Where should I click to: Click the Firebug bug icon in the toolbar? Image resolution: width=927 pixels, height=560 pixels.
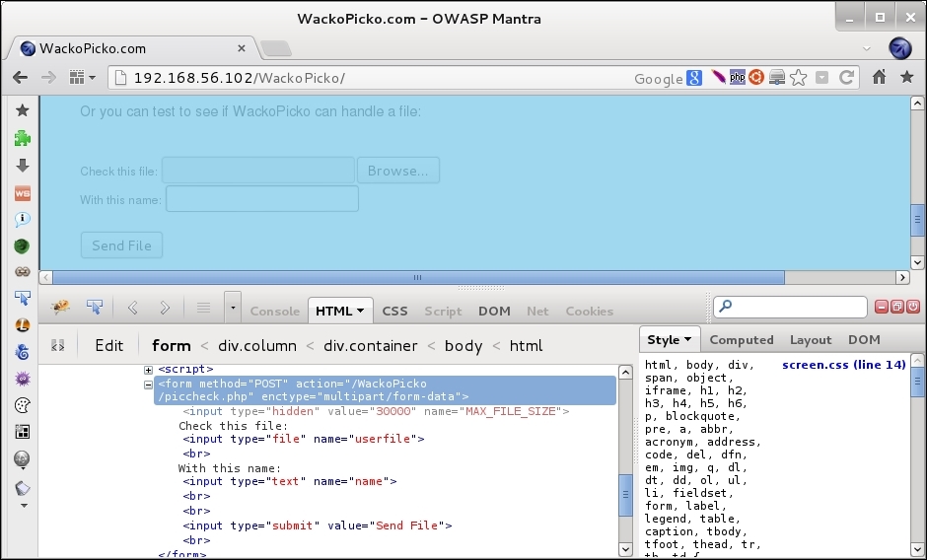[x=60, y=307]
